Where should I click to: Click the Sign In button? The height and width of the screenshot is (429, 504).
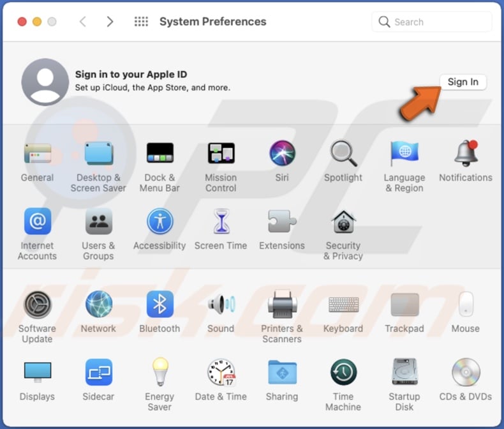point(463,82)
